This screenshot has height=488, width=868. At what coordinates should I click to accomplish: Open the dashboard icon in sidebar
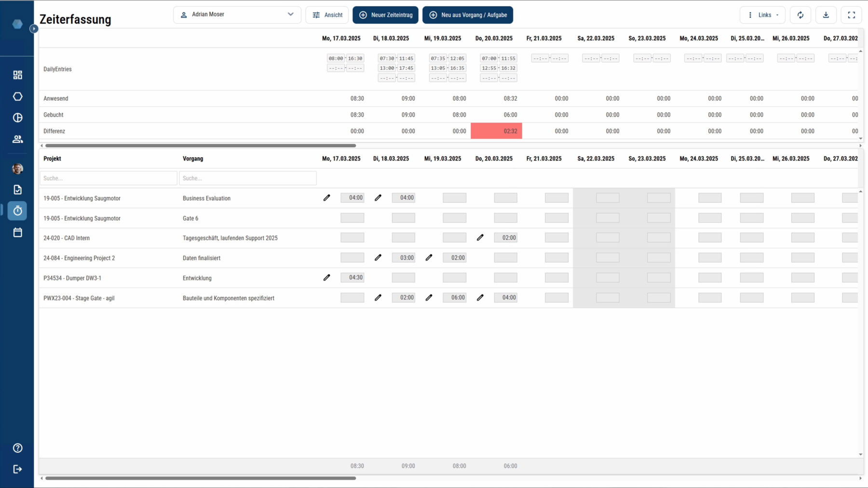[x=17, y=75]
